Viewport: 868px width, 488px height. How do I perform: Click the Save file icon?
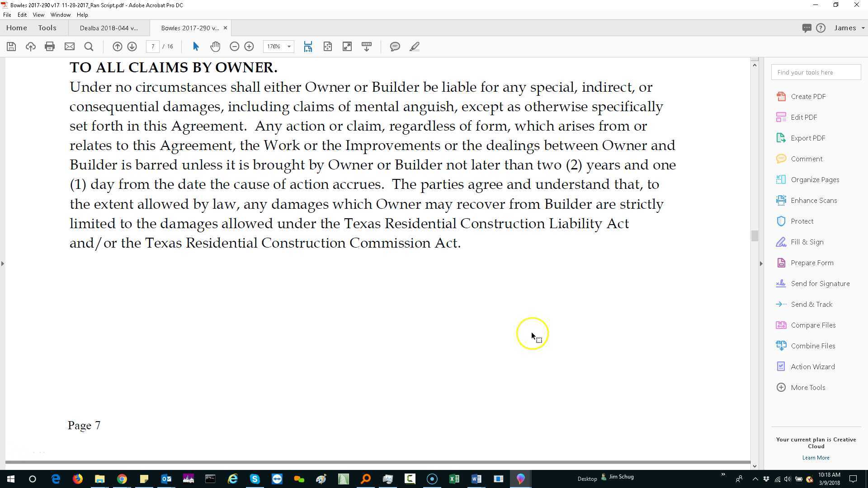coord(11,47)
